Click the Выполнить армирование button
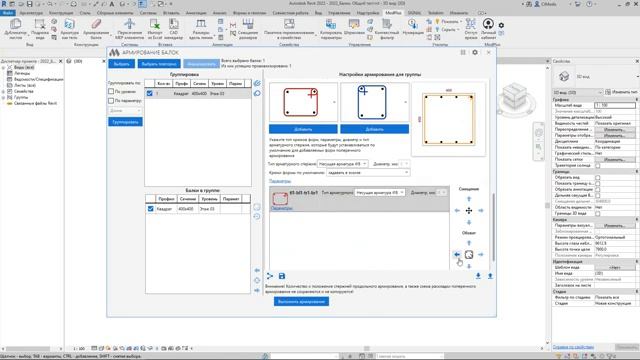Screen dimensions: 640x360 click(x=301, y=302)
